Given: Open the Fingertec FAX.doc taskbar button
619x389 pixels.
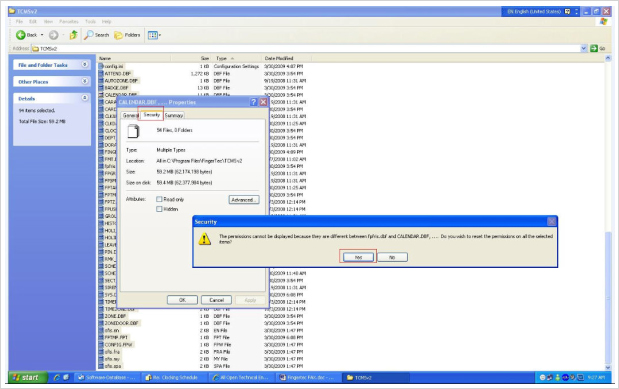Looking at the screenshot, I should coord(309,378).
